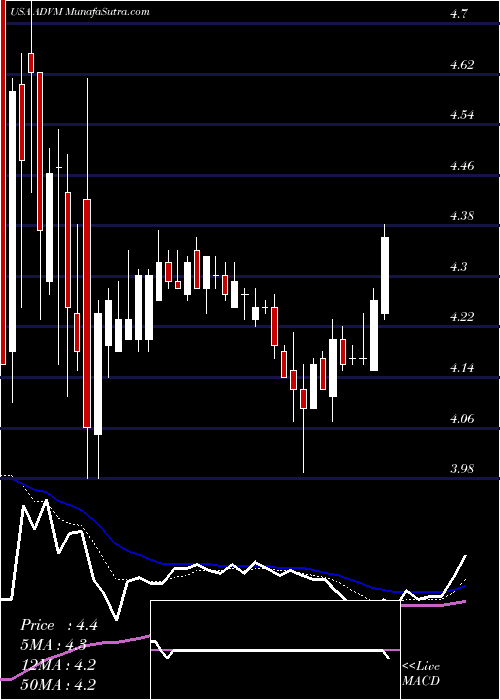
Task: Click the 'Price : 4.4' legend text
Action: pos(59,625)
